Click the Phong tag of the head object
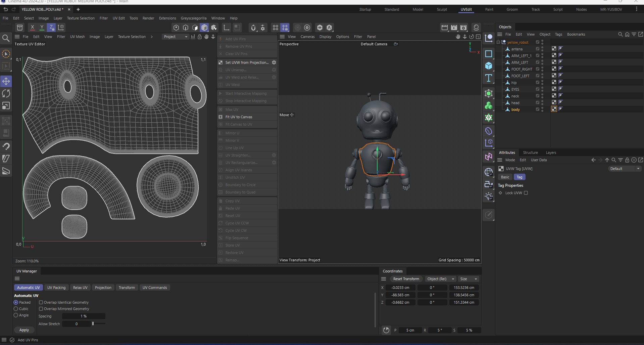This screenshot has height=345, width=644. coord(560,102)
